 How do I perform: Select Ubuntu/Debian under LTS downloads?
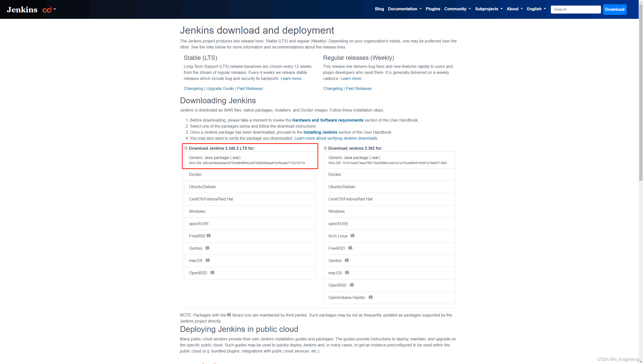pos(250,187)
